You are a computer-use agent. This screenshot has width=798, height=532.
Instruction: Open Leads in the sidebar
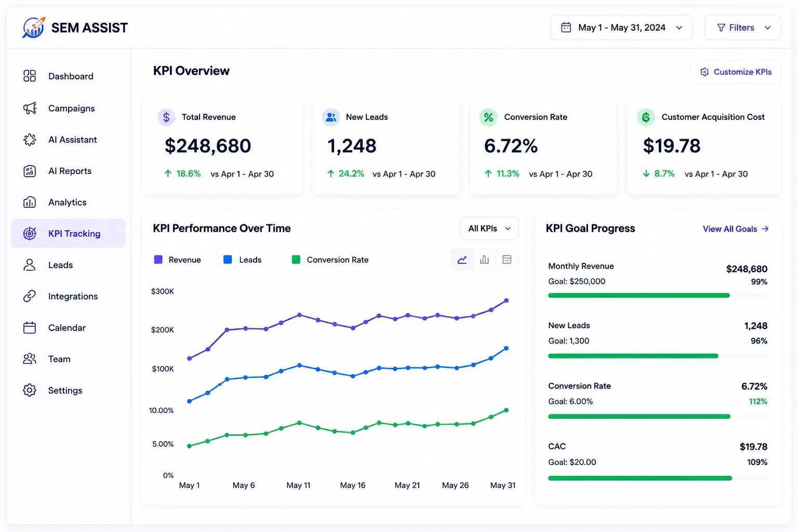coord(69,265)
